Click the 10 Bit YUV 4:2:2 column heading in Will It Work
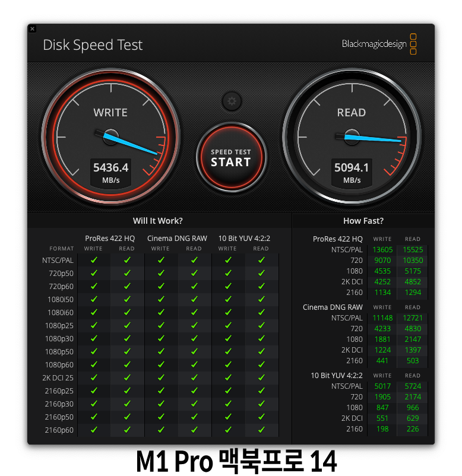 [244, 239]
